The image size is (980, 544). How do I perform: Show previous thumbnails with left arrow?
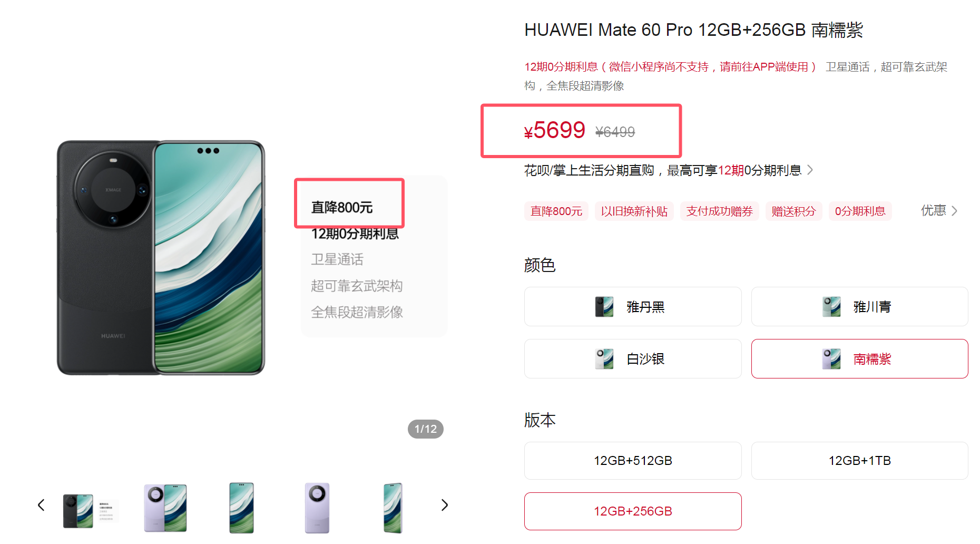point(41,505)
